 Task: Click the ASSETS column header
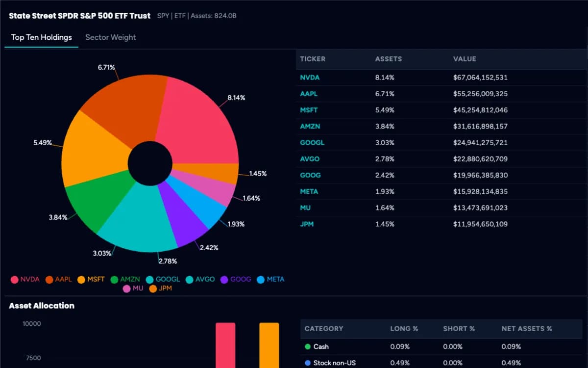[x=388, y=59]
